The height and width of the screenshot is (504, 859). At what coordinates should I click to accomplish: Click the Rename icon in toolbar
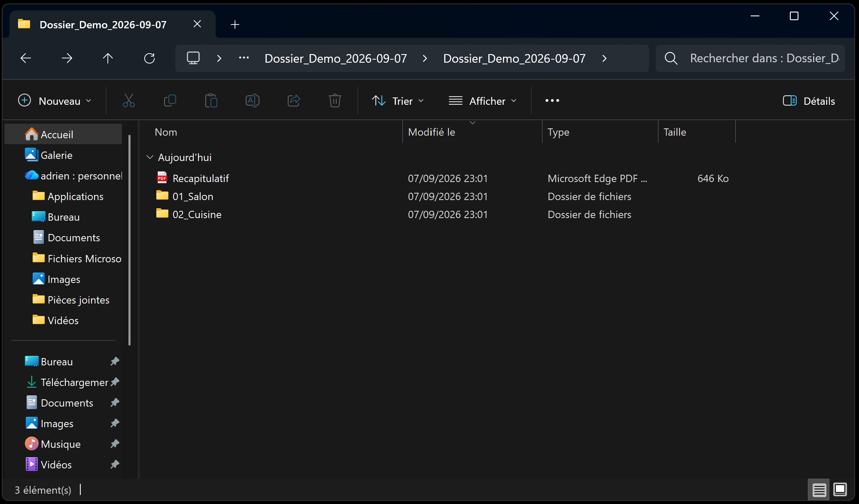253,101
